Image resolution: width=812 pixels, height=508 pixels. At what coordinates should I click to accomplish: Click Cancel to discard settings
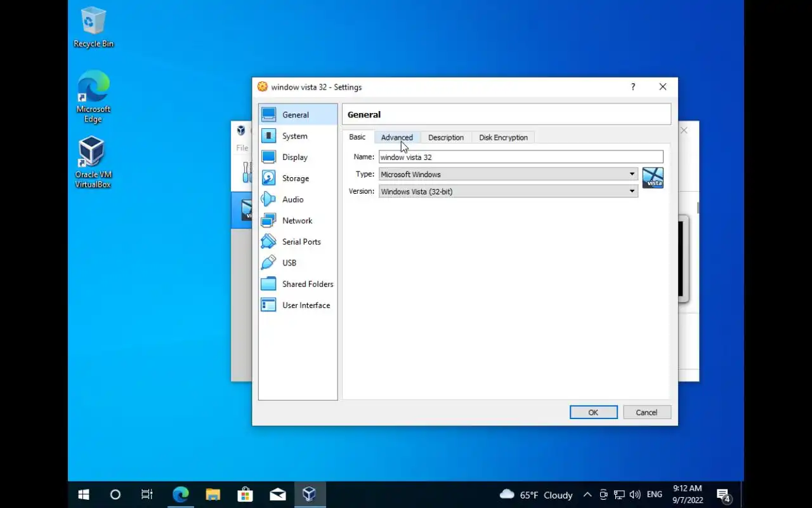click(646, 412)
